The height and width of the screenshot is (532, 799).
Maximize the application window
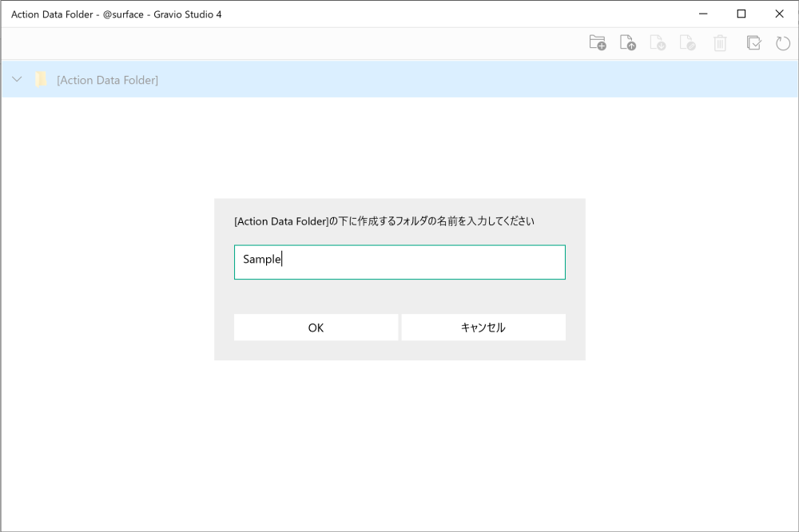(x=741, y=14)
